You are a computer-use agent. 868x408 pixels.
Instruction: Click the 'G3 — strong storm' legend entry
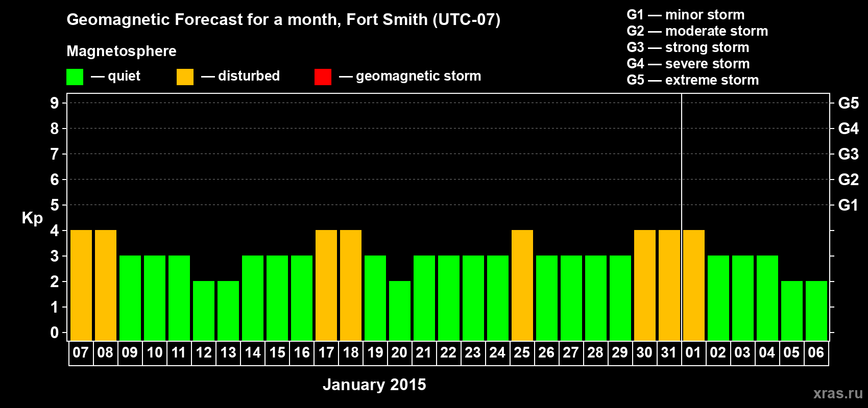[688, 47]
